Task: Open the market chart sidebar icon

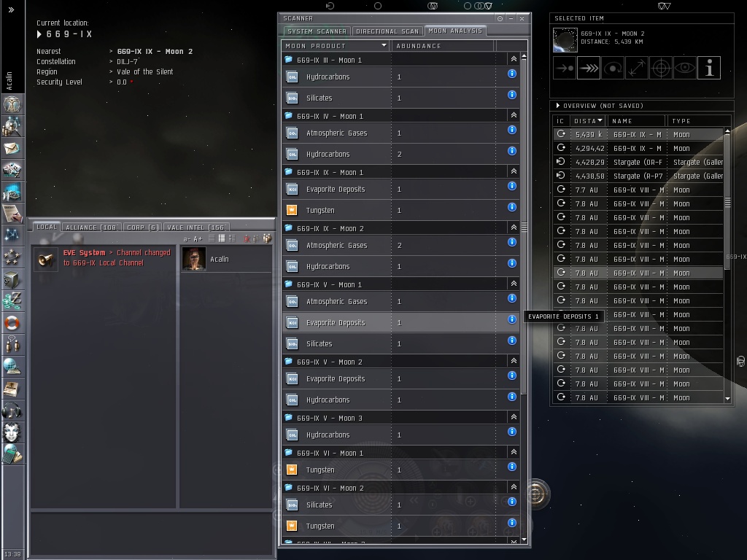Action: 12,192
